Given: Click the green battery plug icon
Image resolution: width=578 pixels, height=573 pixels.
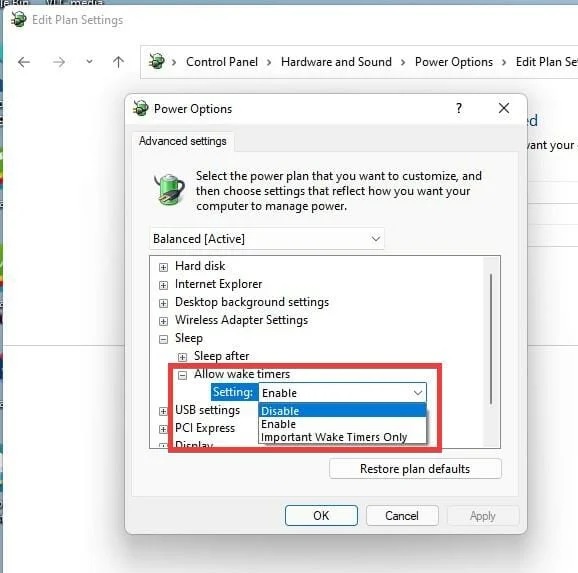Looking at the screenshot, I should (x=170, y=190).
